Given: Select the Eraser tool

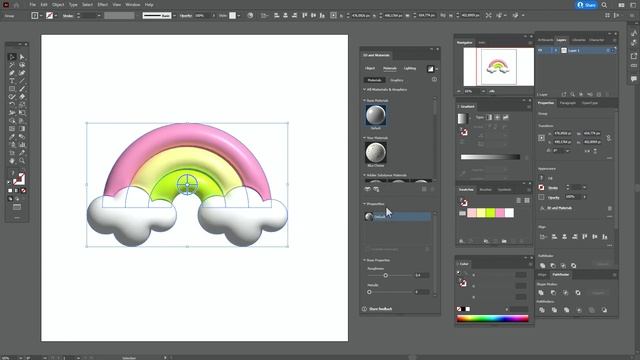Looking at the screenshot, I should (x=22, y=97).
